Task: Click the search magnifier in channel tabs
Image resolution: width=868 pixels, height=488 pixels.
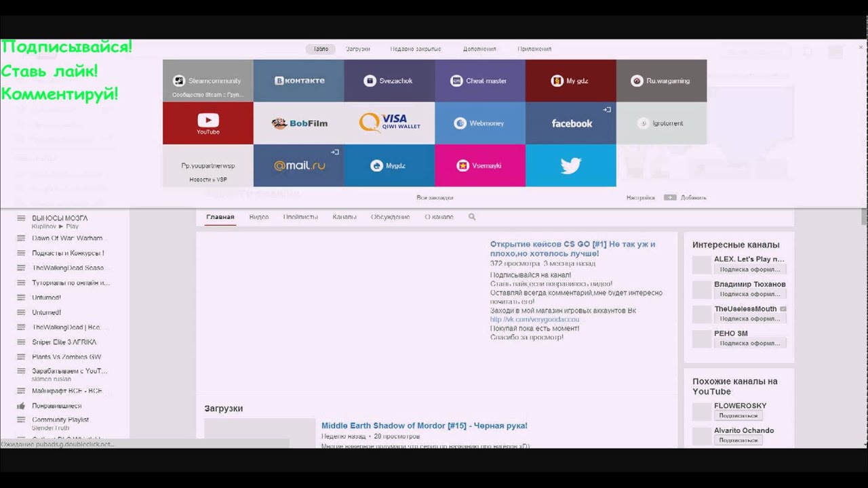Action: (472, 217)
